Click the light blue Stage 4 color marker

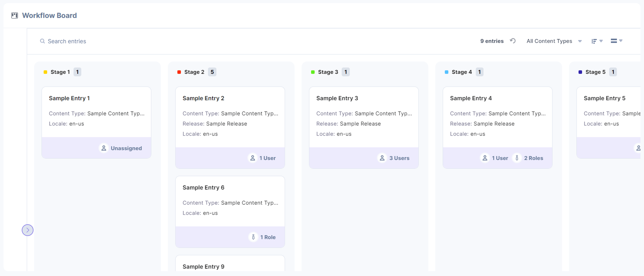[446, 72]
